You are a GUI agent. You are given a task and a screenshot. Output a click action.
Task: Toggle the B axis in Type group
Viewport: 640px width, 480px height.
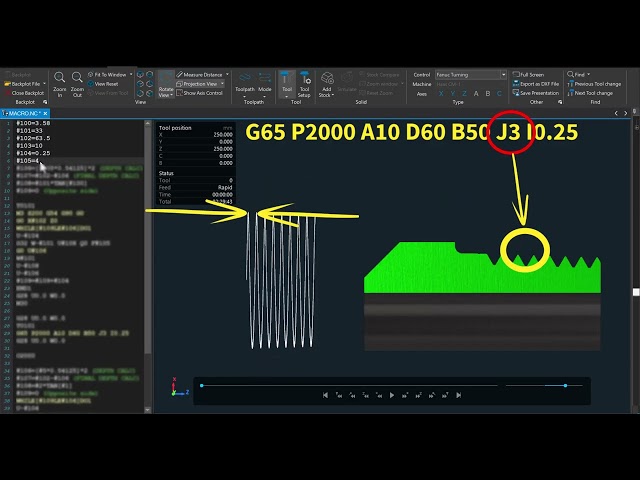pyautogui.click(x=488, y=94)
